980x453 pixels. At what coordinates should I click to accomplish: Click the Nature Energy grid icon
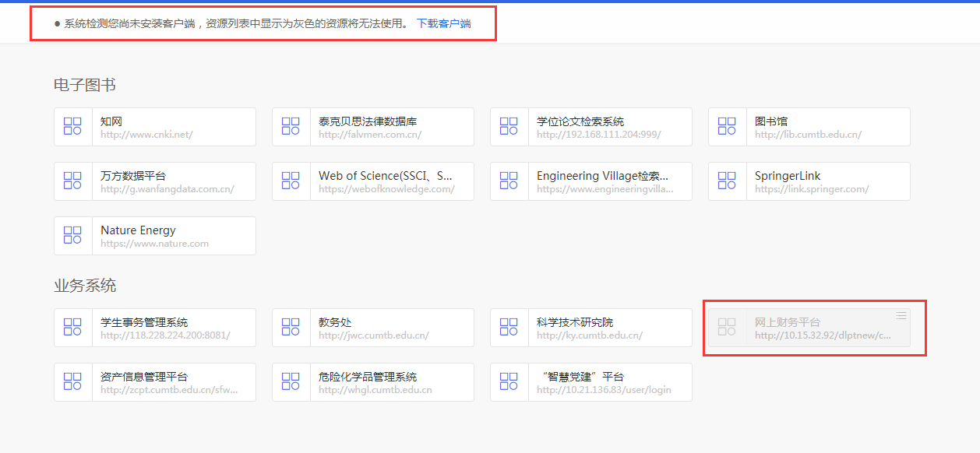[72, 236]
